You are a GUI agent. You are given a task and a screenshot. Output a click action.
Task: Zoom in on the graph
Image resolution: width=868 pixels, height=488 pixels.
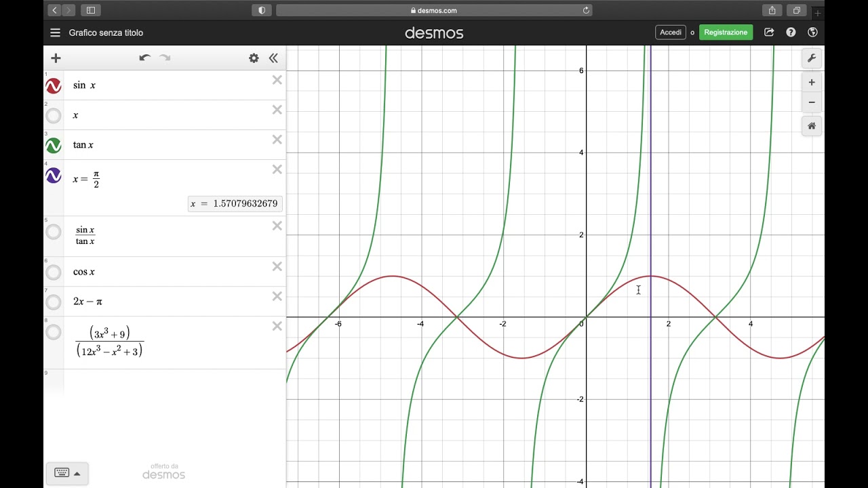click(x=812, y=83)
